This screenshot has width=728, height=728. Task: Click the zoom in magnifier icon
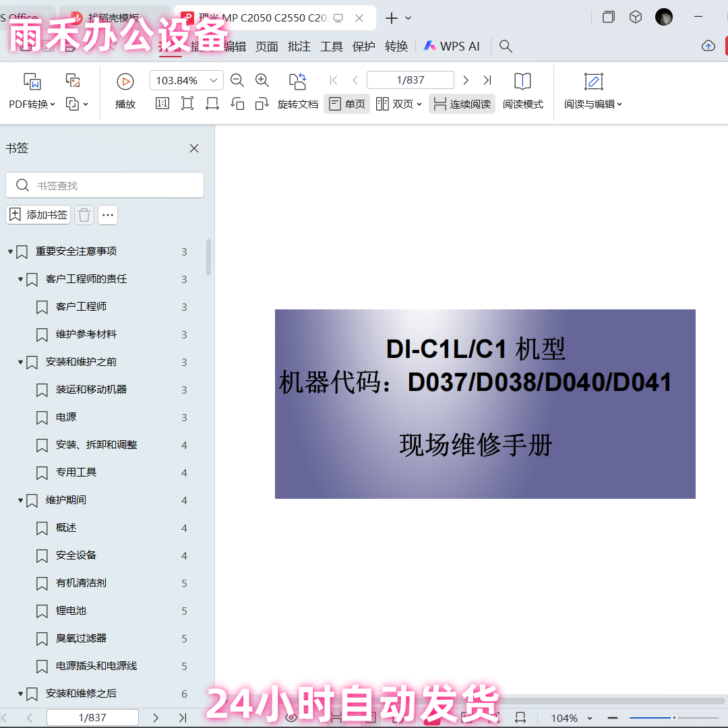[x=262, y=80]
